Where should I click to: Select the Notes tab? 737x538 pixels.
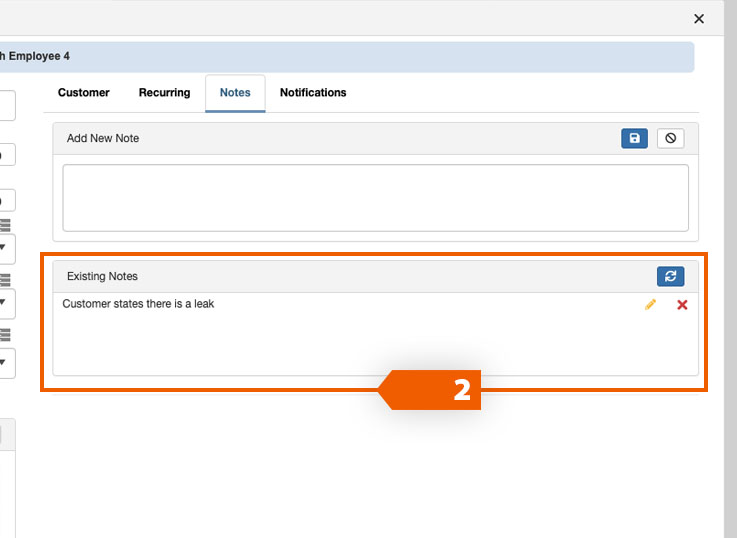coord(235,93)
